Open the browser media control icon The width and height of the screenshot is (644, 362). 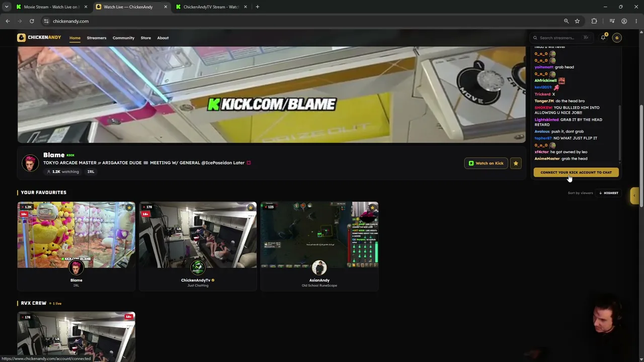(612, 21)
